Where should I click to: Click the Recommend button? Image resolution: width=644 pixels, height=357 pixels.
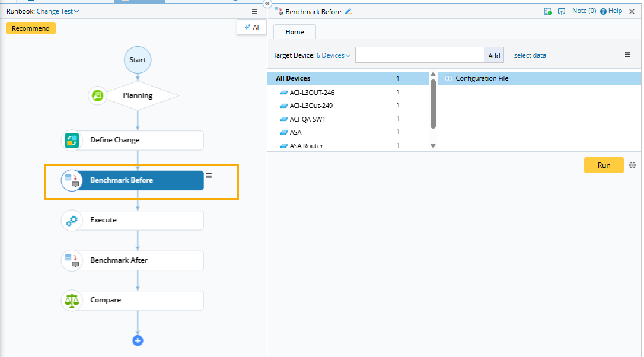click(31, 28)
